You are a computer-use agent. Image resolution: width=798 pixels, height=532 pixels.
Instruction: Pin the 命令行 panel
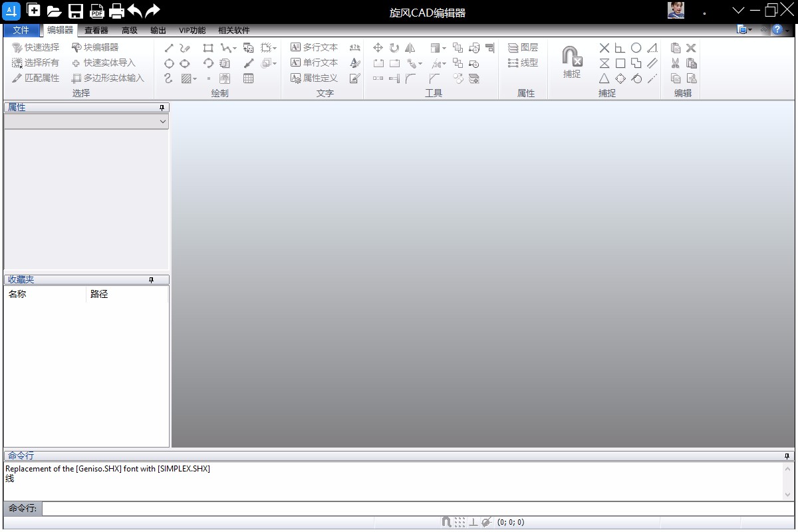point(788,456)
